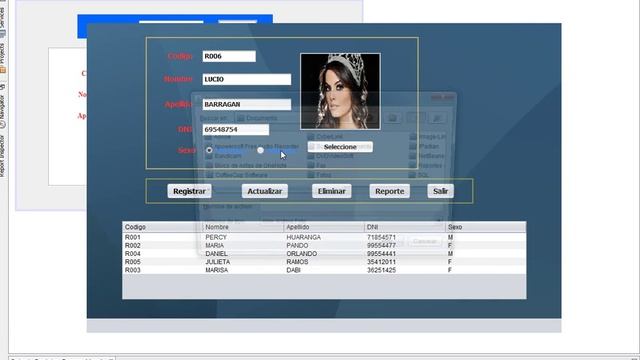Select the ORLANDO surname cell
This screenshot has height=360, width=640.
click(x=324, y=253)
